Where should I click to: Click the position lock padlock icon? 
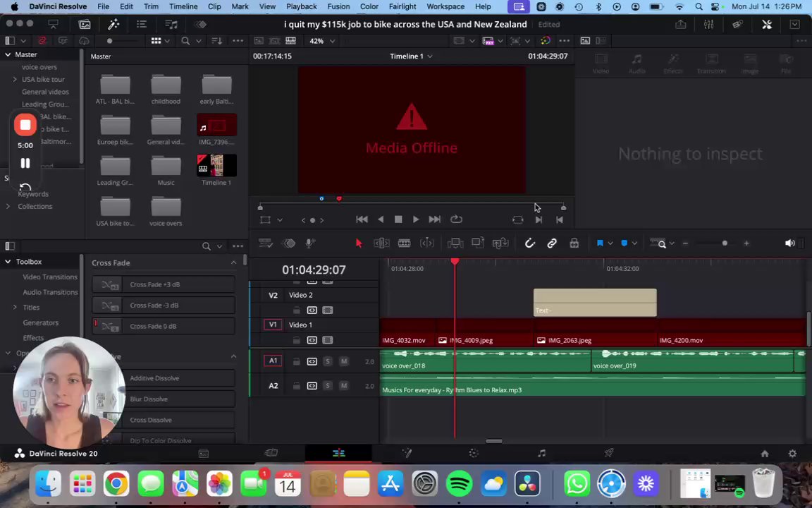tap(574, 243)
